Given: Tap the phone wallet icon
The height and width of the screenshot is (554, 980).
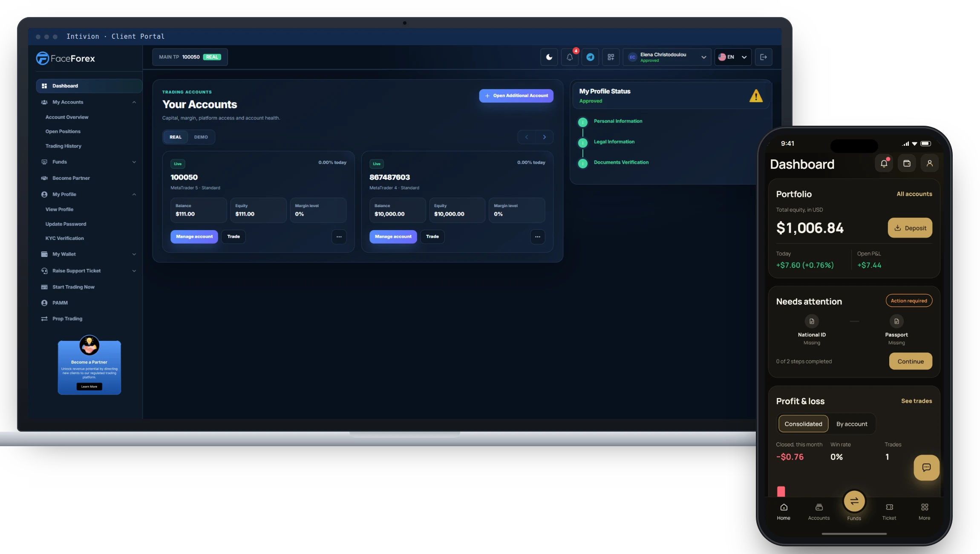Looking at the screenshot, I should [x=907, y=163].
